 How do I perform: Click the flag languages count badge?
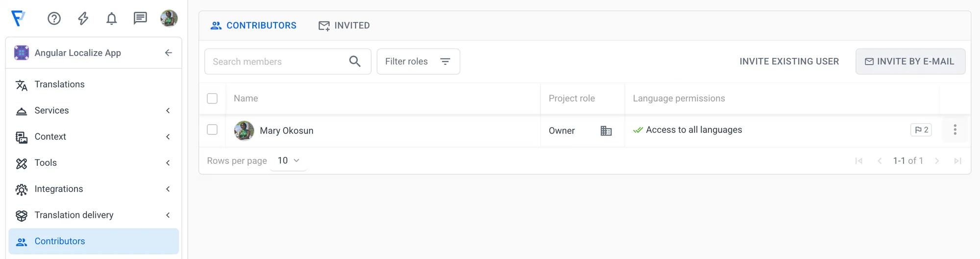[921, 130]
